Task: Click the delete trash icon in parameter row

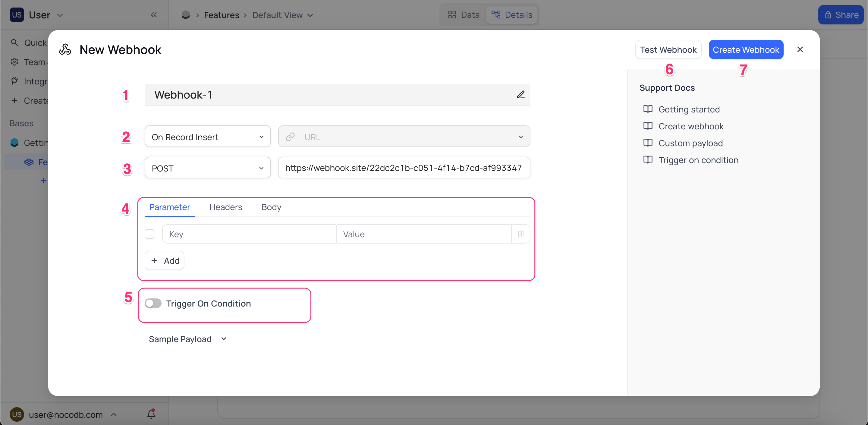Action: point(520,234)
